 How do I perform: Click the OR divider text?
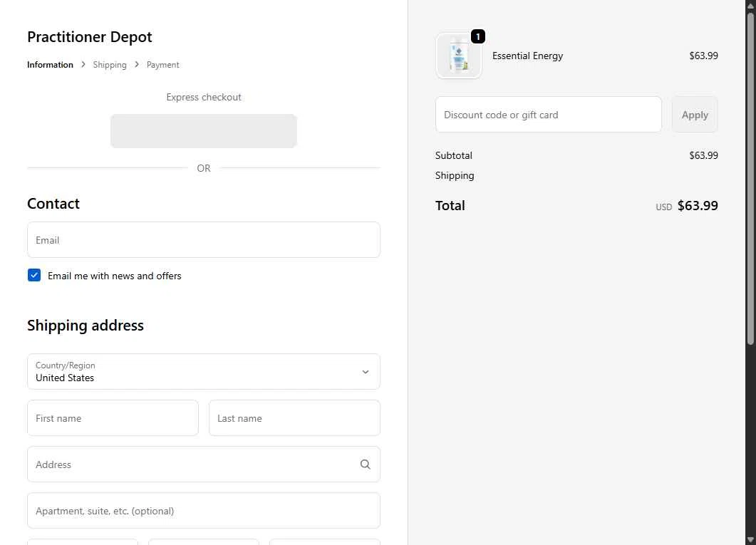pyautogui.click(x=204, y=168)
